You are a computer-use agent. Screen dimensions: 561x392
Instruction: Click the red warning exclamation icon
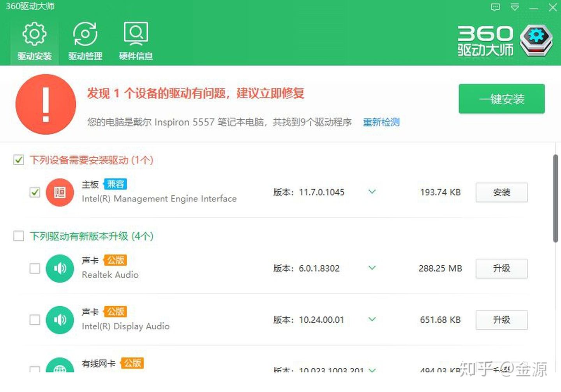(46, 104)
